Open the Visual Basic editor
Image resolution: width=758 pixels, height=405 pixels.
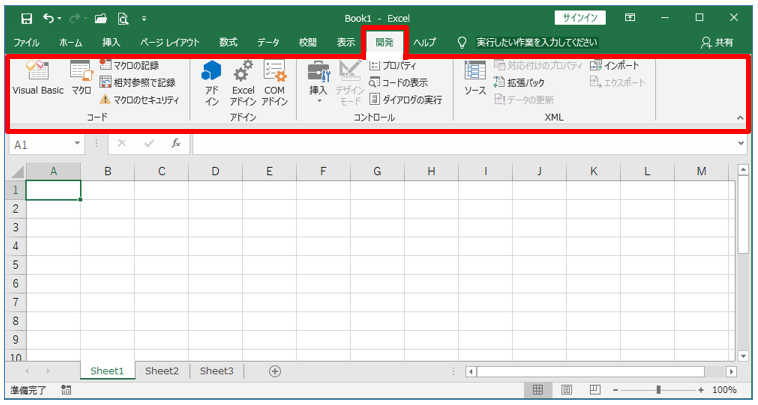coord(38,77)
